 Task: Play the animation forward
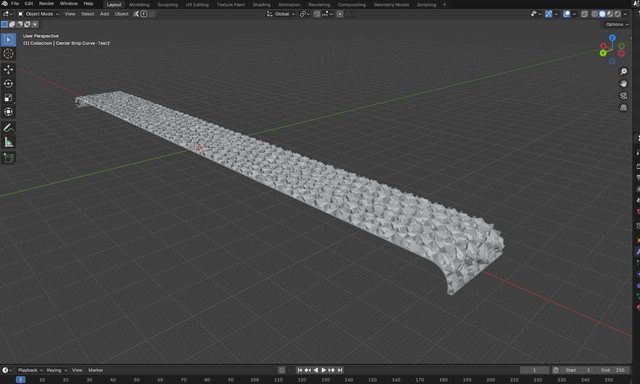pos(324,370)
